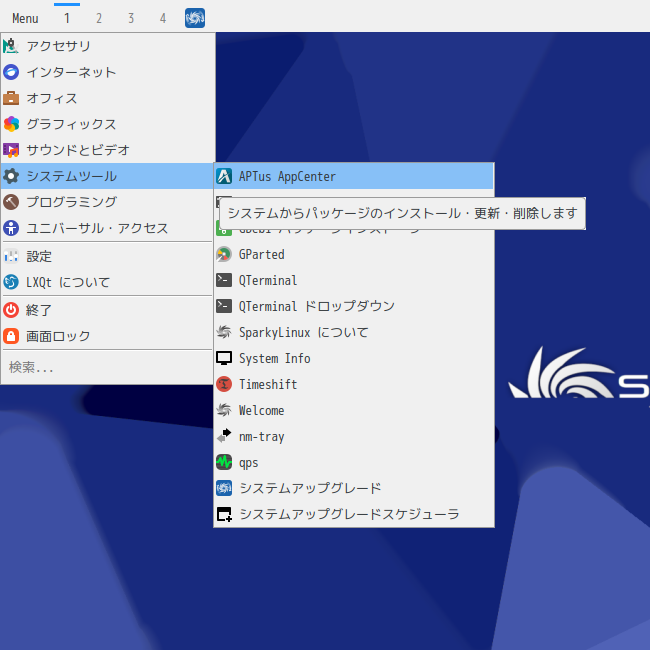Switch to desktop workspace 4

coord(162,18)
